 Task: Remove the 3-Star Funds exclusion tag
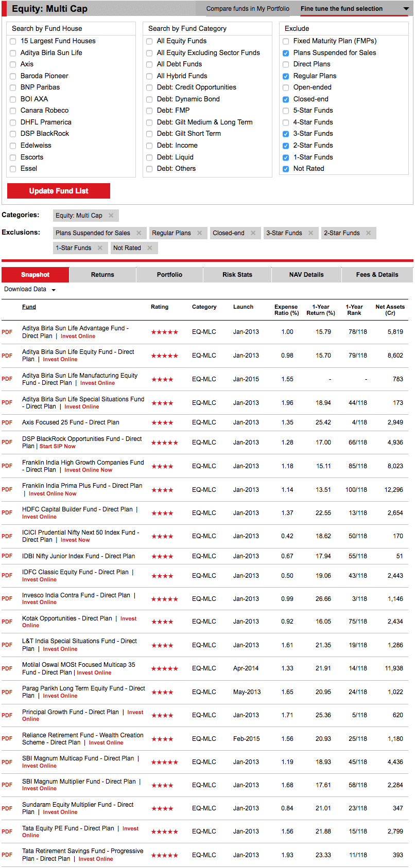click(310, 233)
